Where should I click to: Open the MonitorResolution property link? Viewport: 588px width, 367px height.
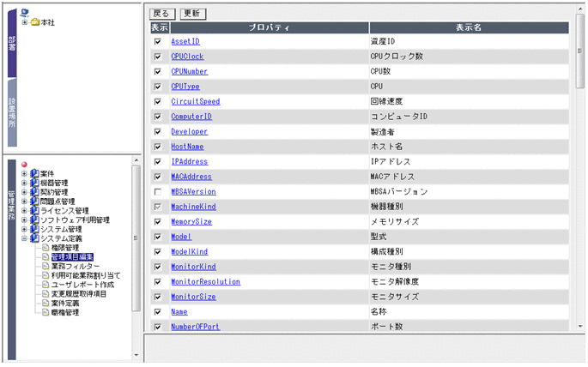coord(205,281)
